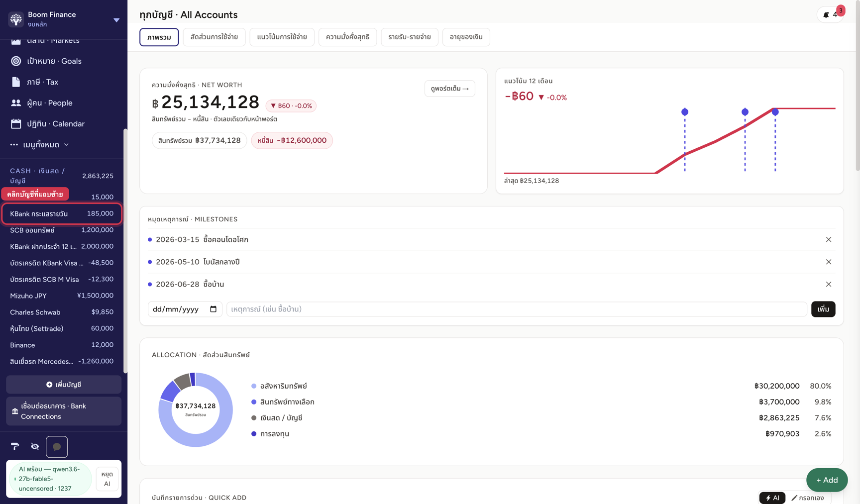Click สินทรัพย์ทางเลือก legend color dot

coord(254,402)
